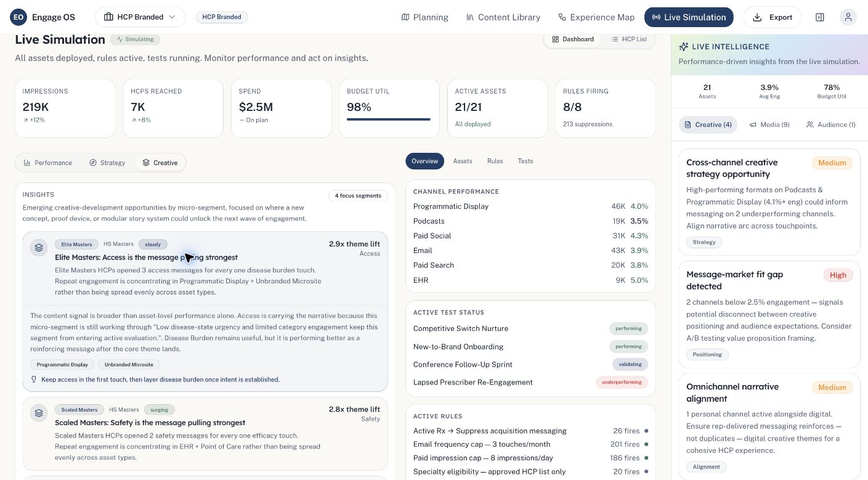Click the Export button
Viewport: 868px width, 480px height.
(773, 17)
